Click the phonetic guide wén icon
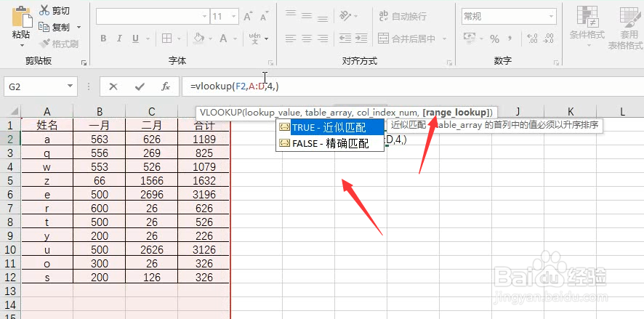Image resolution: width=644 pixels, height=319 pixels. click(x=255, y=39)
